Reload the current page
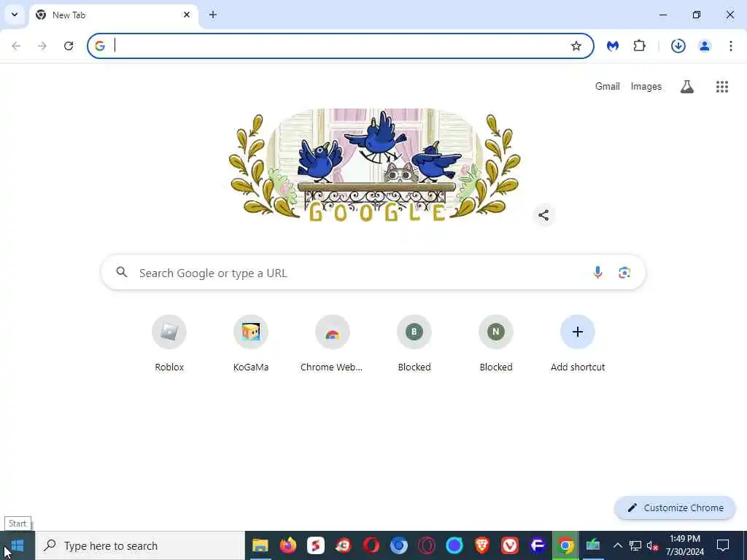 coord(69,46)
